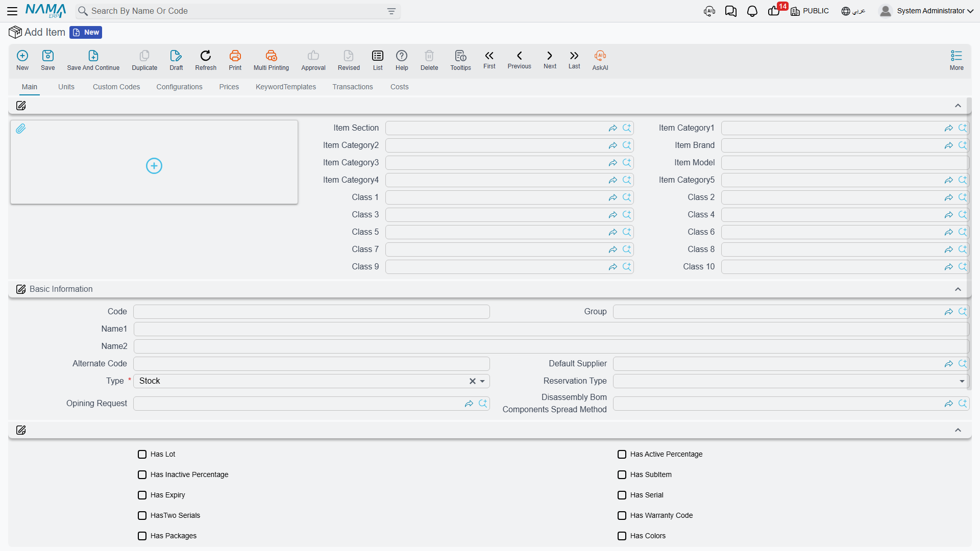Tick the Has Expiry checkbox
980x551 pixels.
point(142,495)
